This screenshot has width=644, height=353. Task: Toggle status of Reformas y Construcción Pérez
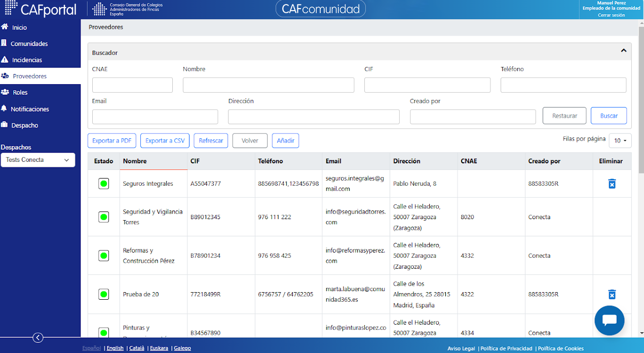[x=103, y=256]
